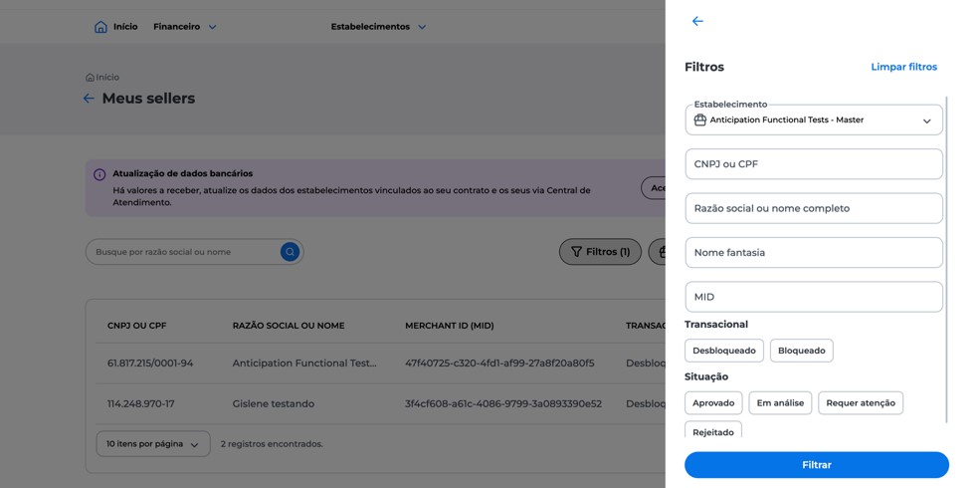The width and height of the screenshot is (980, 488).
Task: Click the MERCHANT ID (MID) column header
Action: (450, 326)
